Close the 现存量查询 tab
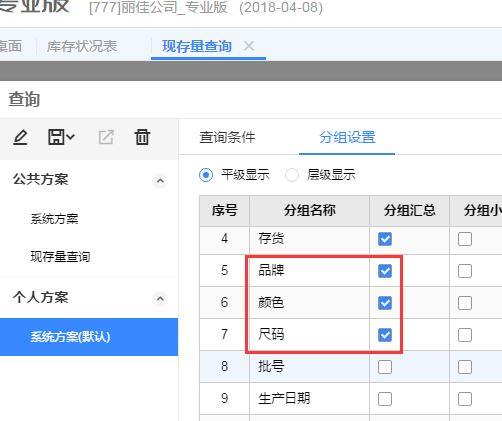 pyautogui.click(x=249, y=46)
